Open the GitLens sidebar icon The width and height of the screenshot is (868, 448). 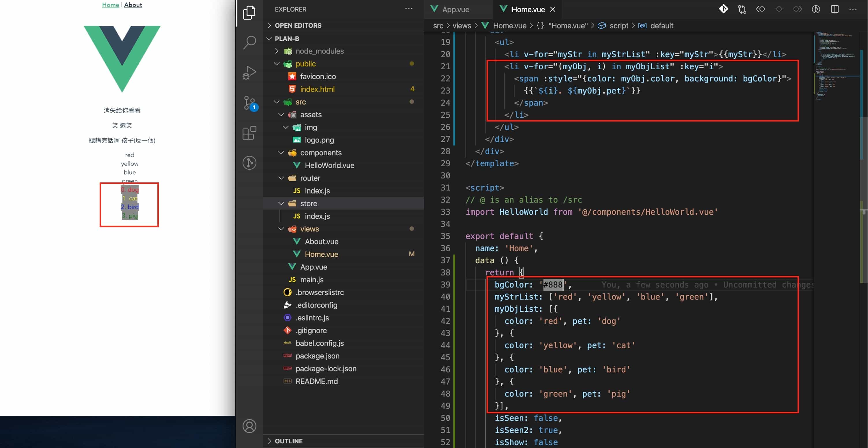pos(249,163)
